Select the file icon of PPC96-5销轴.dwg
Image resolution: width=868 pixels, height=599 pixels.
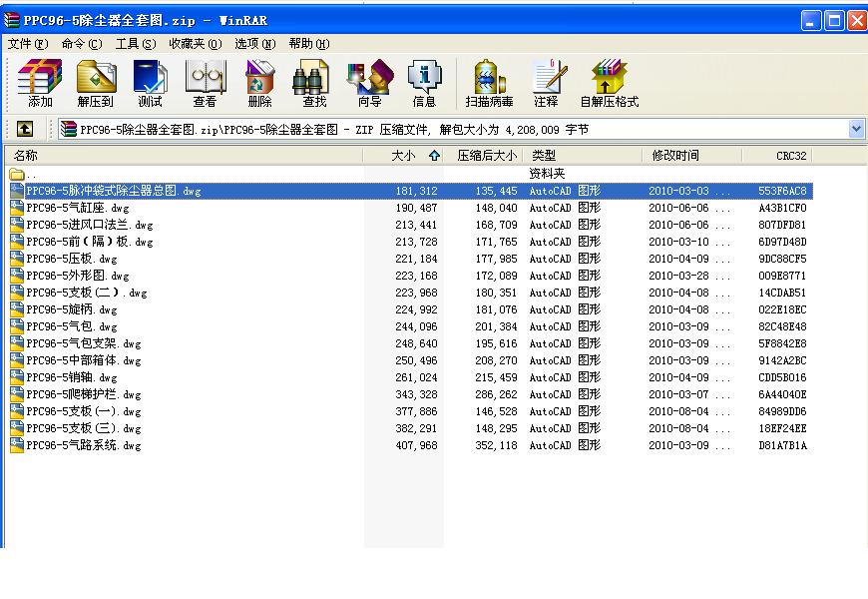pos(17,377)
